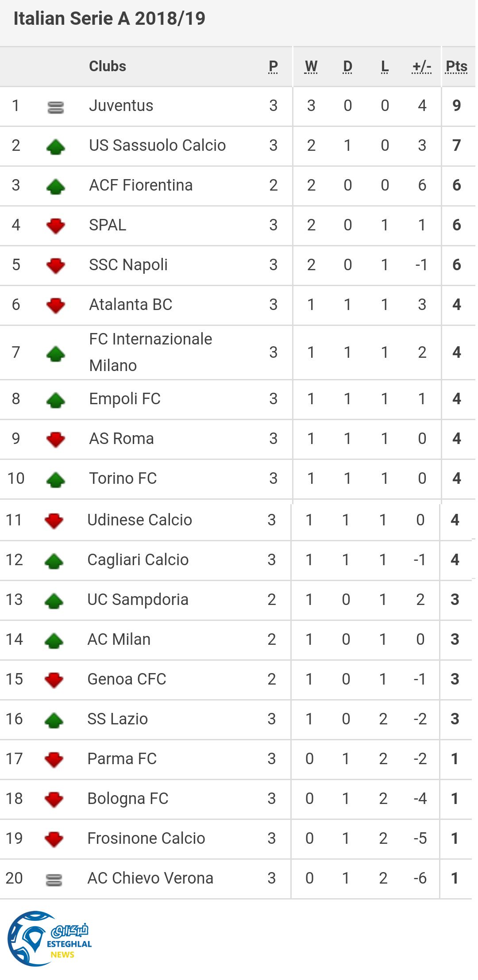Click the green up arrow beside US Sassuolo Calcio
Screen dimensions: 478x980
coord(56,146)
